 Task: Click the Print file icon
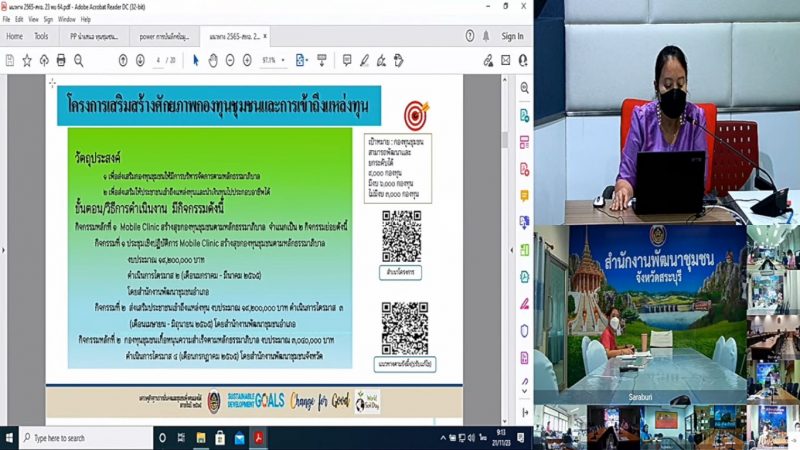[x=61, y=60]
